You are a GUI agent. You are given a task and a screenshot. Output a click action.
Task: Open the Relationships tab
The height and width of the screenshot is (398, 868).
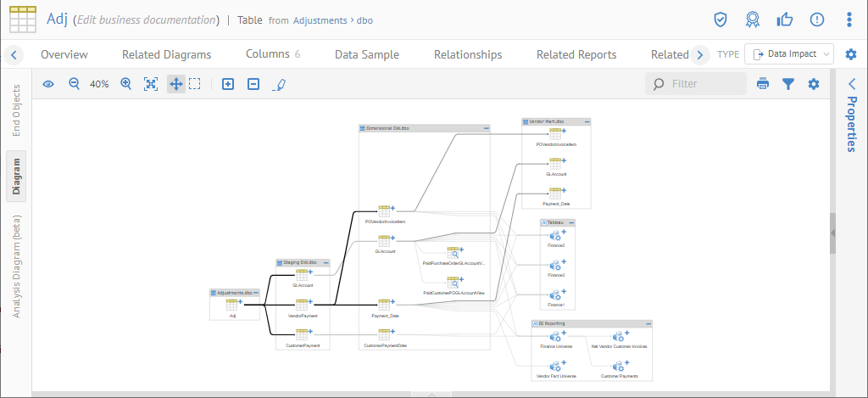click(467, 54)
